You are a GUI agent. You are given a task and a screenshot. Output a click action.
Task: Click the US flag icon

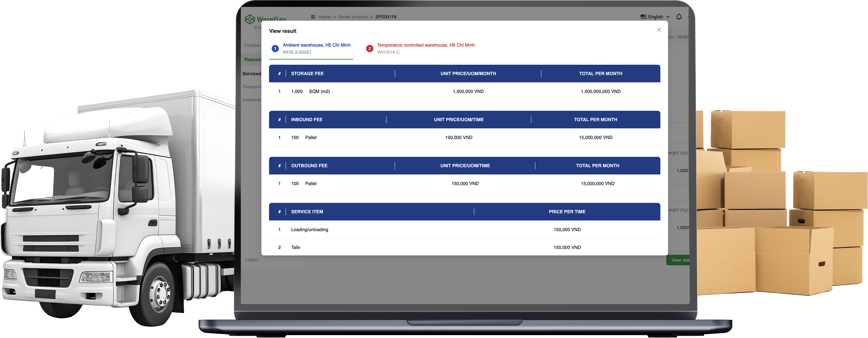pos(643,17)
